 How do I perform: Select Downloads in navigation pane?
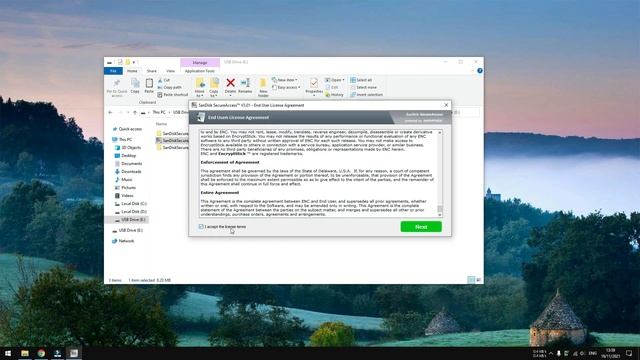[128, 171]
